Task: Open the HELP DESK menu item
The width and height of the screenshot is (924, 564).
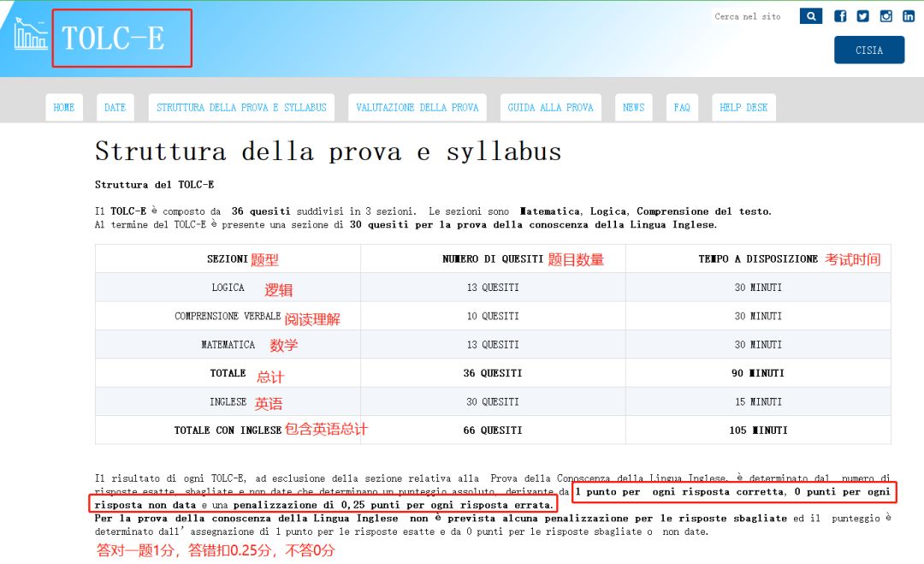Action: 743,107
